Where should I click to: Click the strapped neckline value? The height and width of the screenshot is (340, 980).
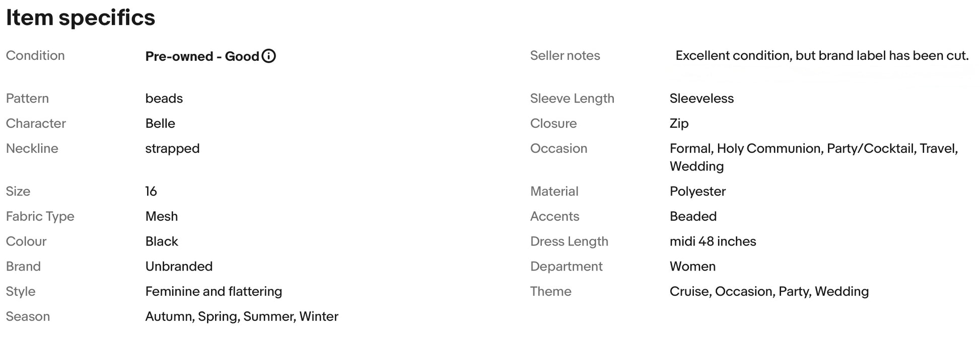coord(172,149)
